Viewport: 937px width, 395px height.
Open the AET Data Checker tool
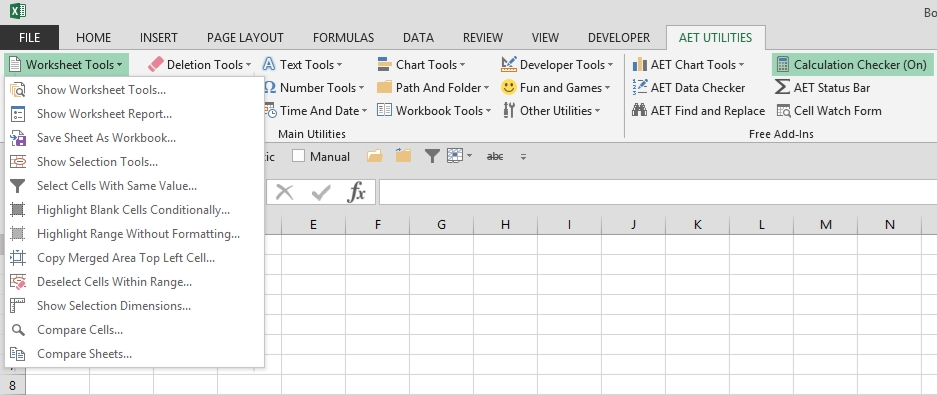(688, 87)
